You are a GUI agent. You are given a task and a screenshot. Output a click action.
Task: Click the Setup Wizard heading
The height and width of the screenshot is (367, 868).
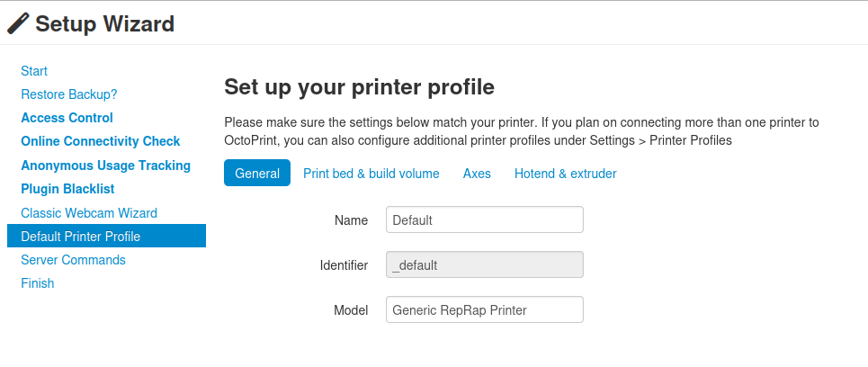(105, 24)
